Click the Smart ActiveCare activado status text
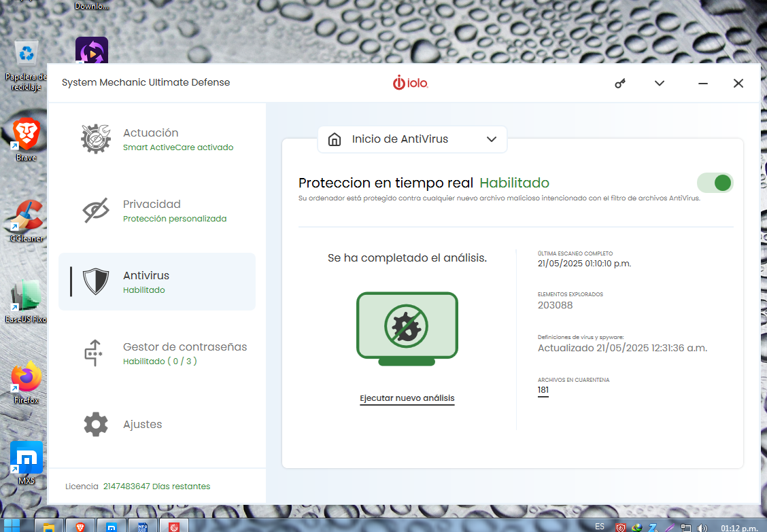The image size is (767, 532). pyautogui.click(x=178, y=147)
